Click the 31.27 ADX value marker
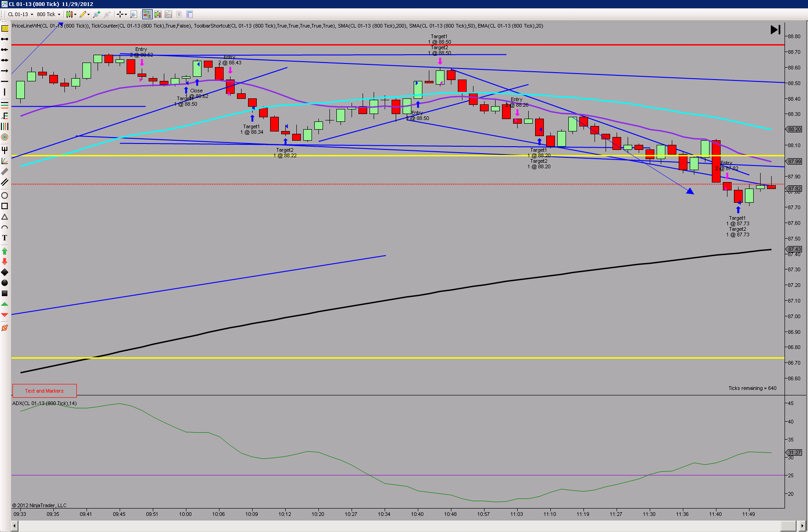808x532 pixels. [794, 452]
